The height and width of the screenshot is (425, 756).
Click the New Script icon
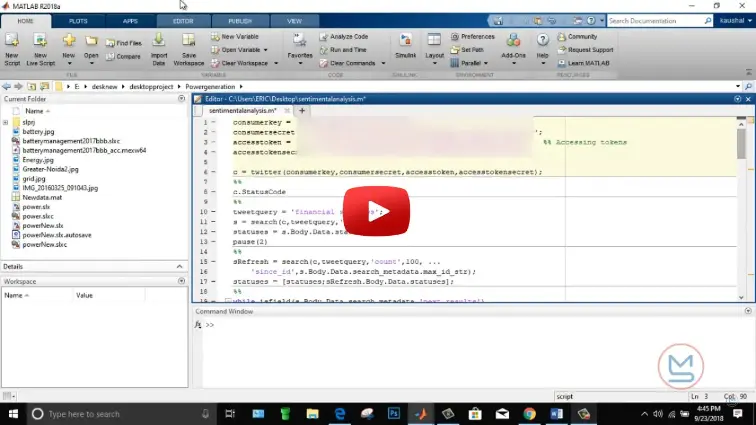[11, 43]
